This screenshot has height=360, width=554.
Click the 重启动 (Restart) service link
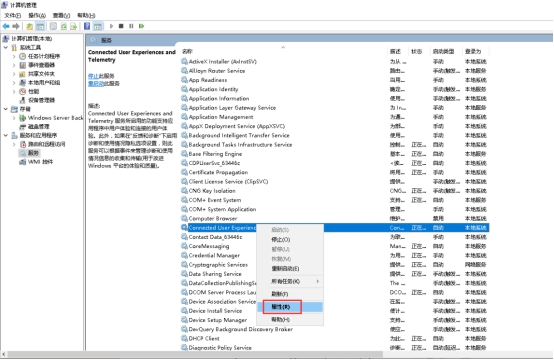point(96,83)
